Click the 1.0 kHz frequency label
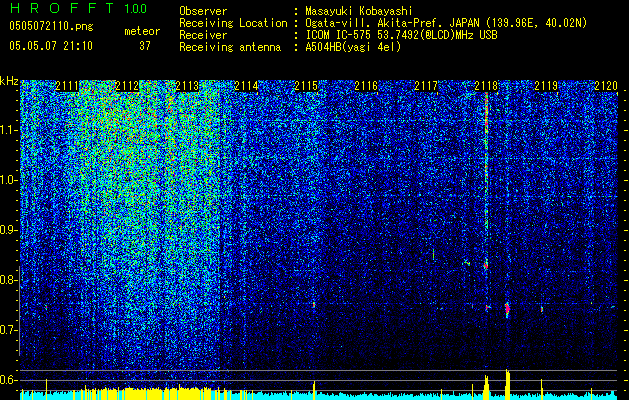 [x=9, y=180]
